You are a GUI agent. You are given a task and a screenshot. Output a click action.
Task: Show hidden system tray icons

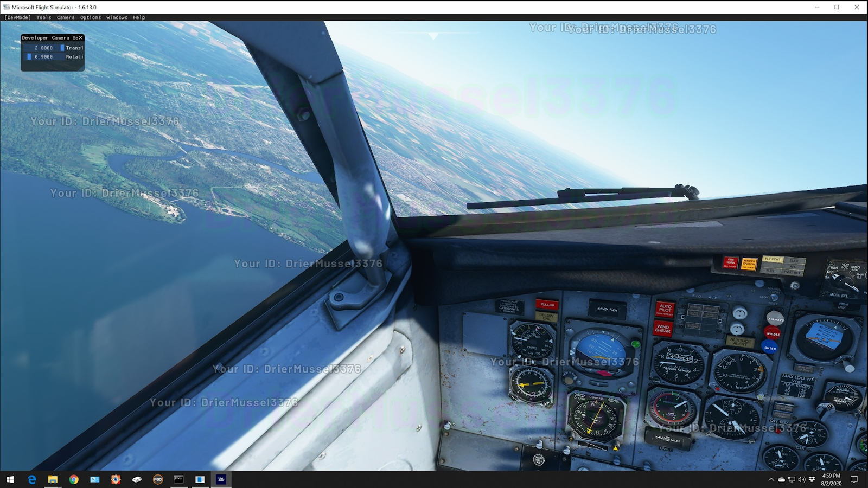[771, 479]
